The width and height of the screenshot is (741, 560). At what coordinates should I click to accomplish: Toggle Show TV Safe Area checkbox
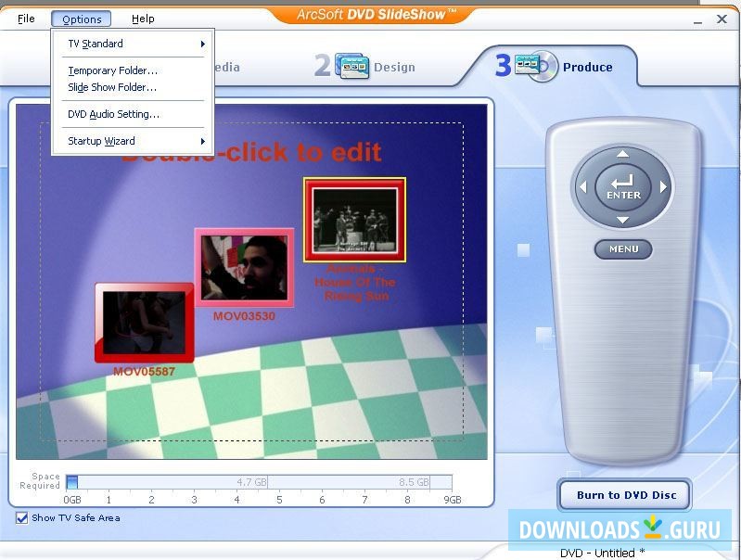(x=21, y=518)
